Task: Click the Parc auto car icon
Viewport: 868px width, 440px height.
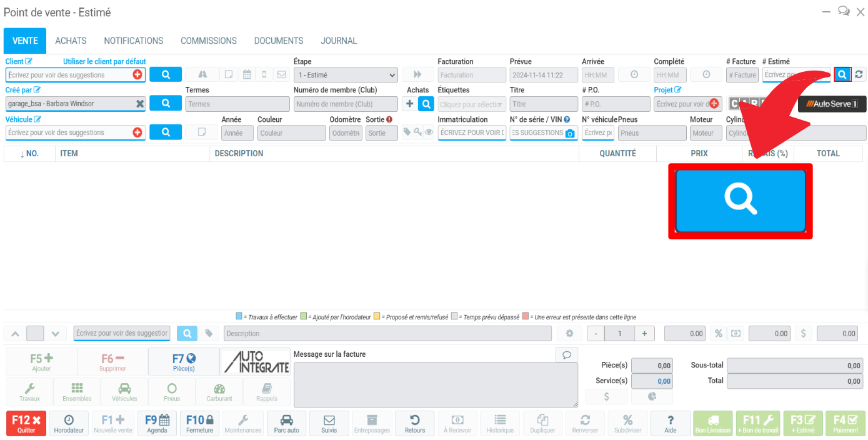Action: [286, 423]
